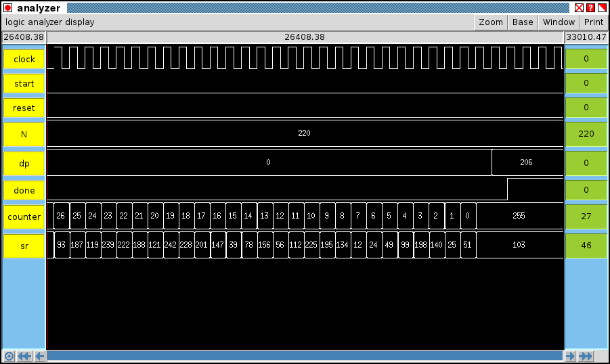The height and width of the screenshot is (364, 610).
Task: Click the sr segment showing 242
Action: (171, 245)
